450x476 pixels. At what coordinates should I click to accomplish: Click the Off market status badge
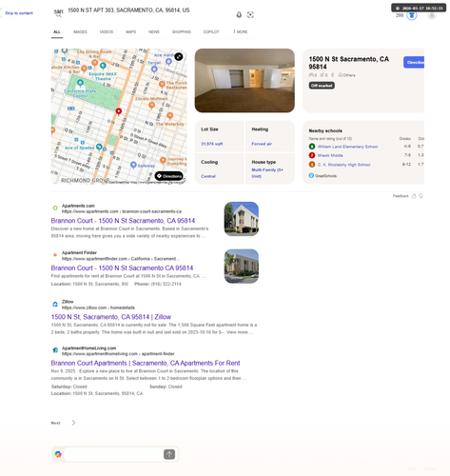322,86
